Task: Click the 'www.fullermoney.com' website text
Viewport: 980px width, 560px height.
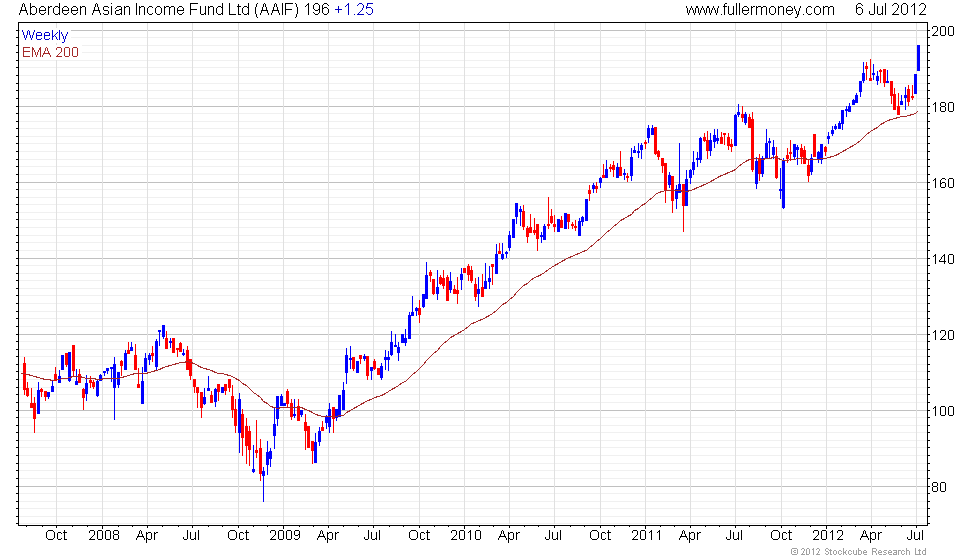Action: click(760, 10)
